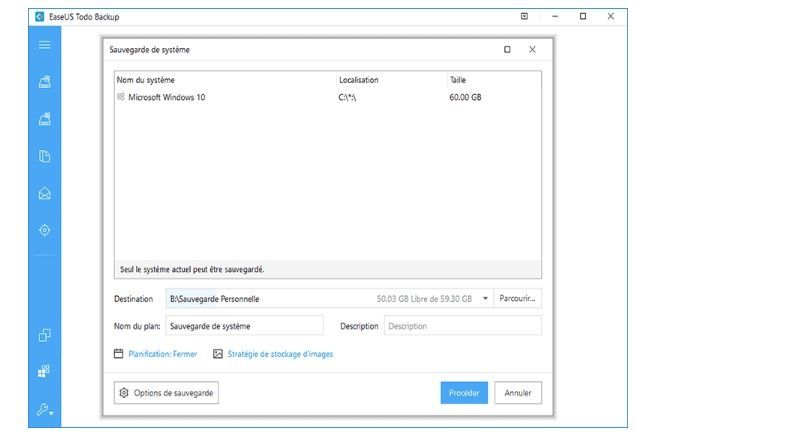Open File Backup from the sidebar

(44, 156)
